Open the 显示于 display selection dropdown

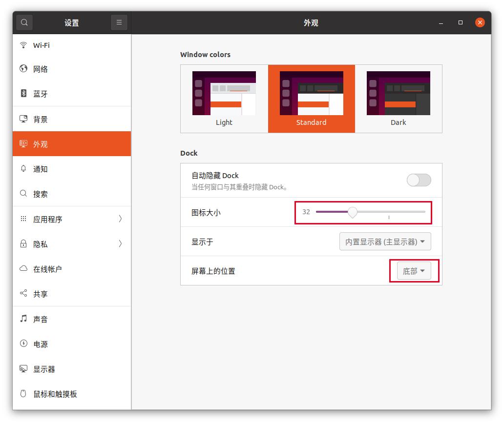click(x=385, y=241)
